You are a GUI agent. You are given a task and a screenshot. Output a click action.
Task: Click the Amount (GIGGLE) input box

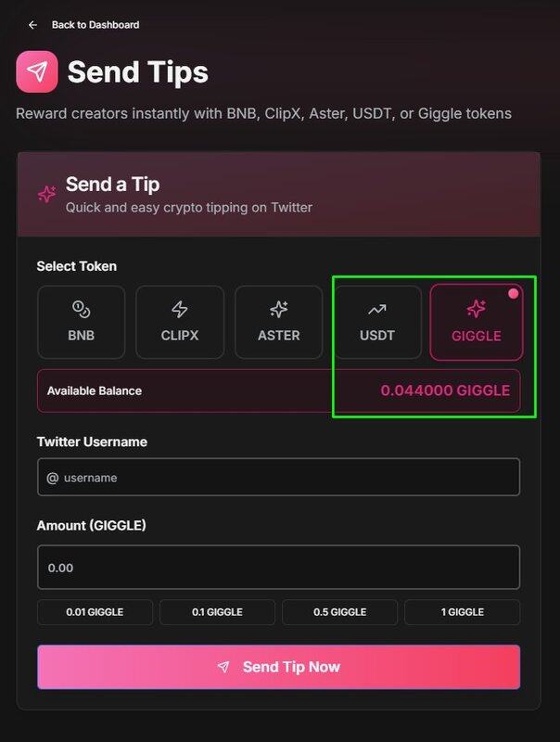(278, 567)
